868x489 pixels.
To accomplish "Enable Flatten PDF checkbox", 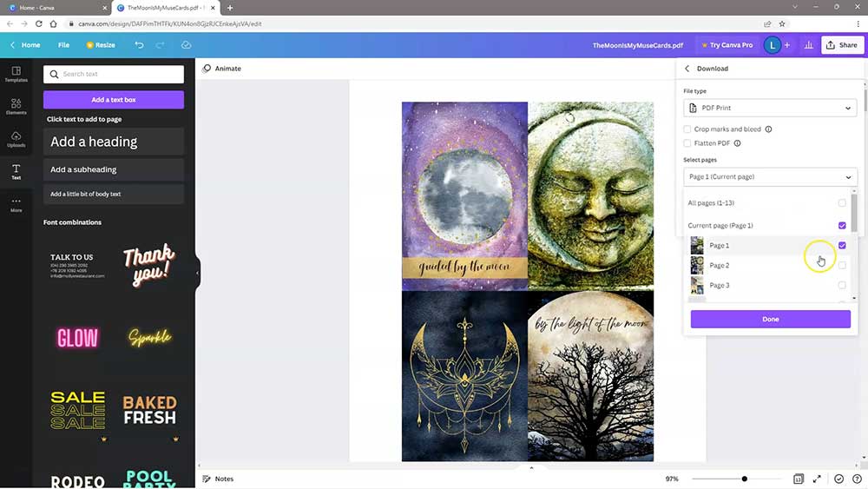I will click(x=687, y=143).
